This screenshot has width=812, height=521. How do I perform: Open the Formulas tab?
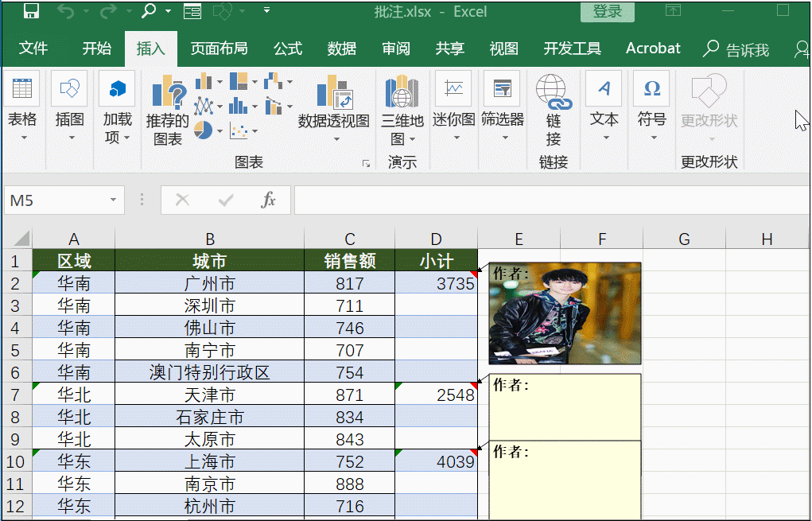click(x=288, y=49)
